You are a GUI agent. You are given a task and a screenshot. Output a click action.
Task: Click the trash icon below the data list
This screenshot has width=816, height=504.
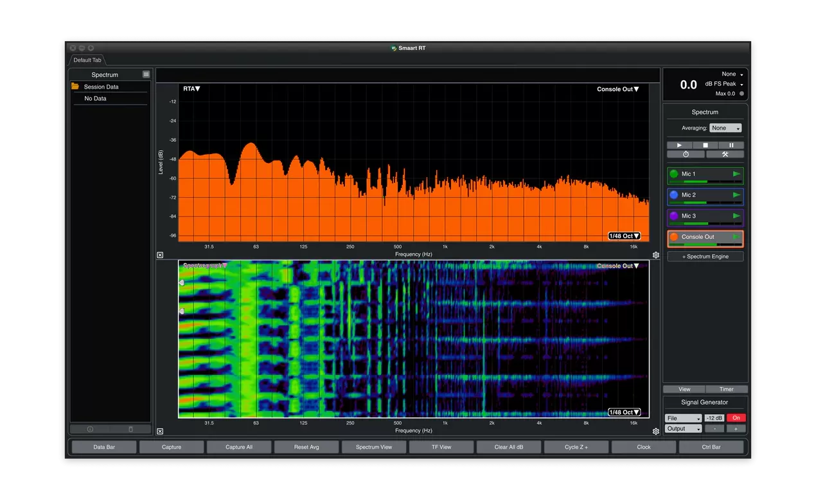[x=130, y=429]
